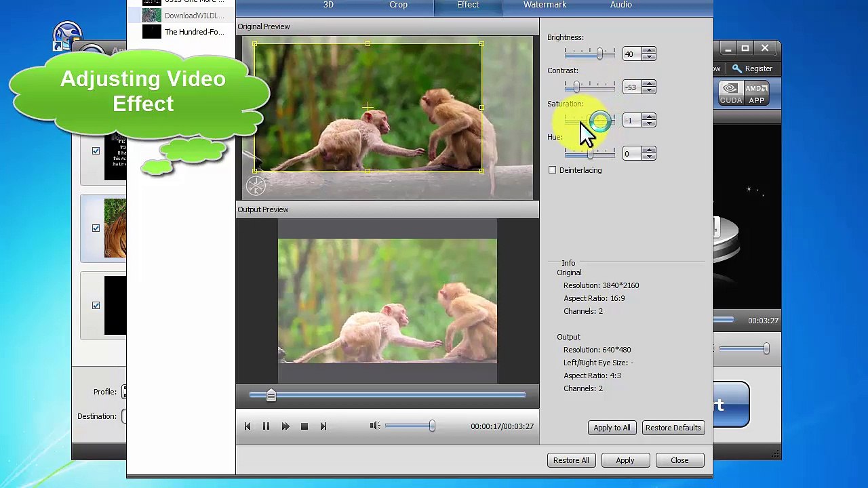
Task: Decrease Hue value with down arrow
Action: [649, 157]
